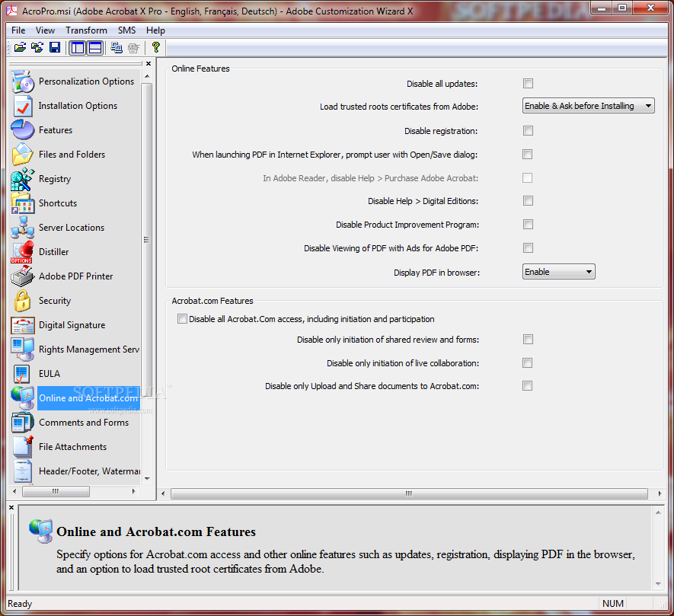Select Comments and Forms icon
Viewport: 674px width, 616px height.
(x=23, y=422)
